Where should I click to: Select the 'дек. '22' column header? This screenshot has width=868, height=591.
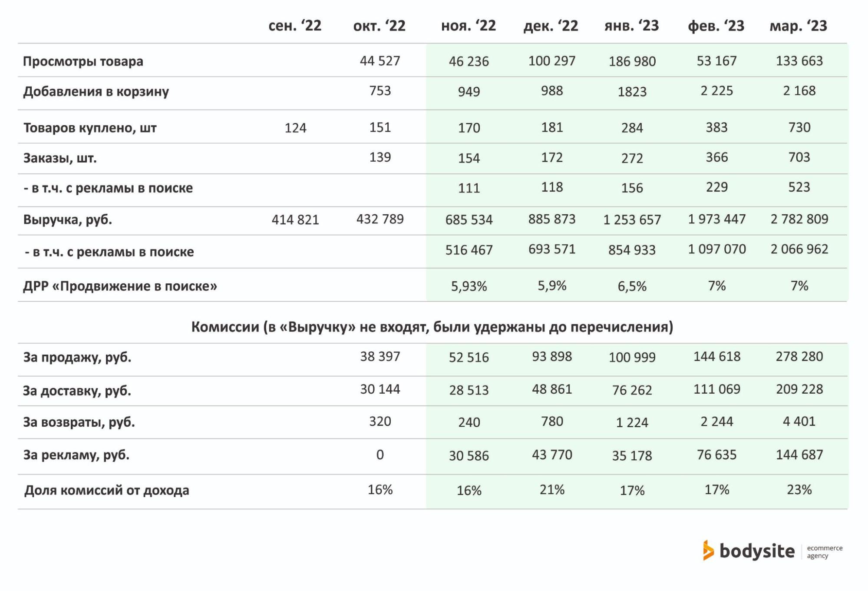[x=551, y=26]
